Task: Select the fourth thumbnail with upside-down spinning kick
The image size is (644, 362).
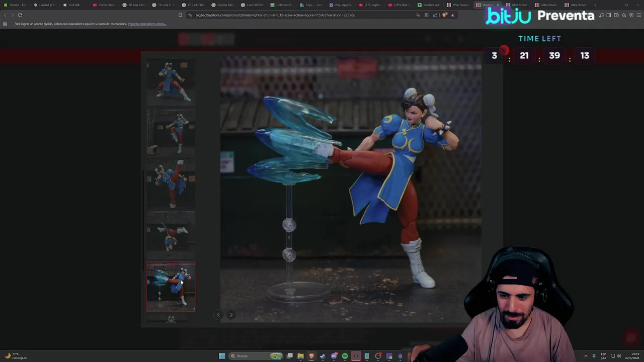Action: [171, 234]
